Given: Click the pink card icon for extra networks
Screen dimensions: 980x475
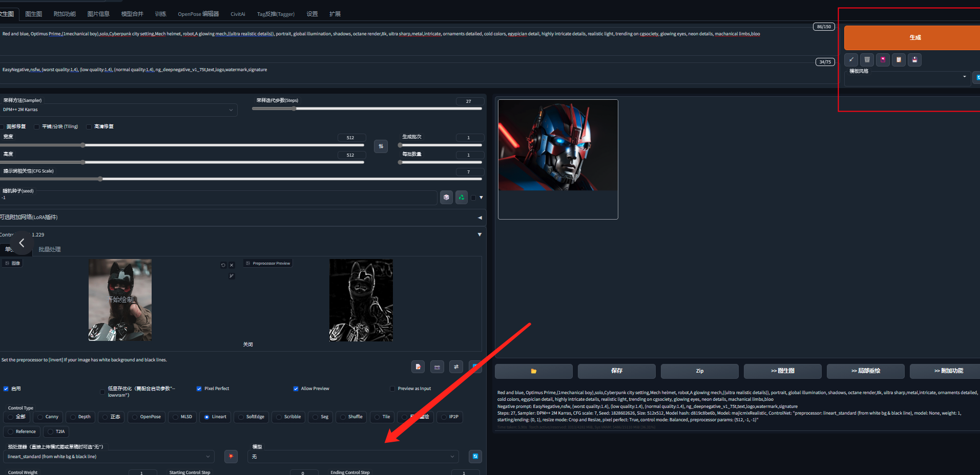Looking at the screenshot, I should (883, 60).
